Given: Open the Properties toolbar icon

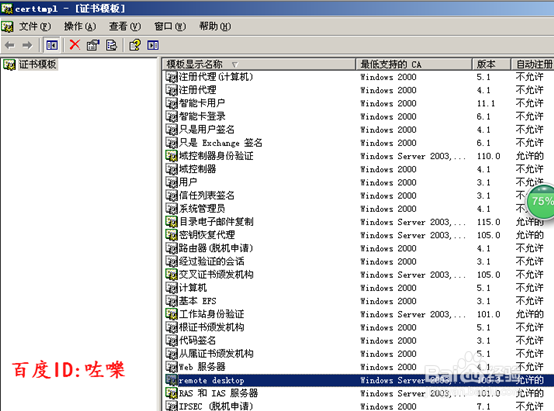Looking at the screenshot, I should 93,45.
